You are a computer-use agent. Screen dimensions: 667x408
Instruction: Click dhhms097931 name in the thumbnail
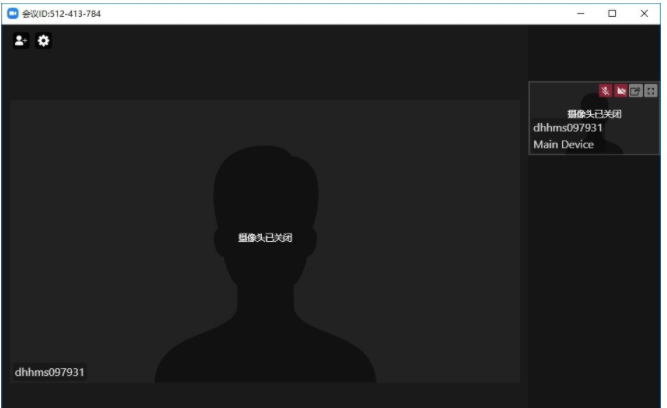tap(568, 128)
